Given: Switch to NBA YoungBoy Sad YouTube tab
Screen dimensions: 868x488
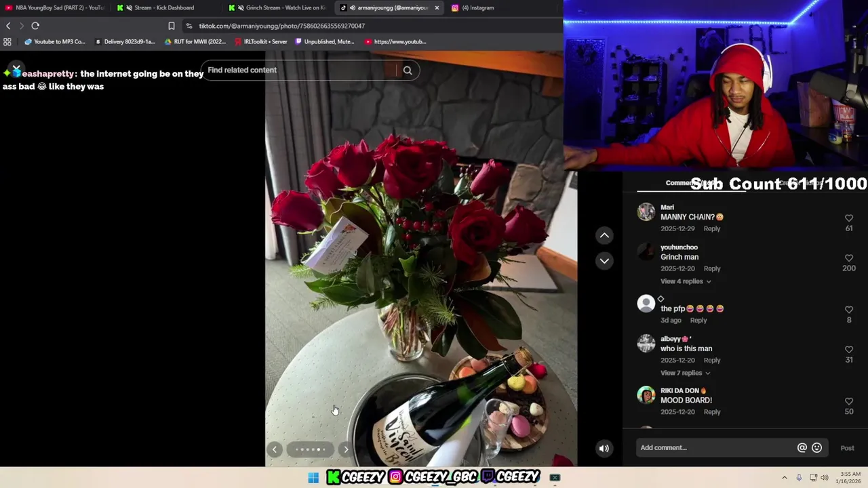Looking at the screenshot, I should pos(56,7).
